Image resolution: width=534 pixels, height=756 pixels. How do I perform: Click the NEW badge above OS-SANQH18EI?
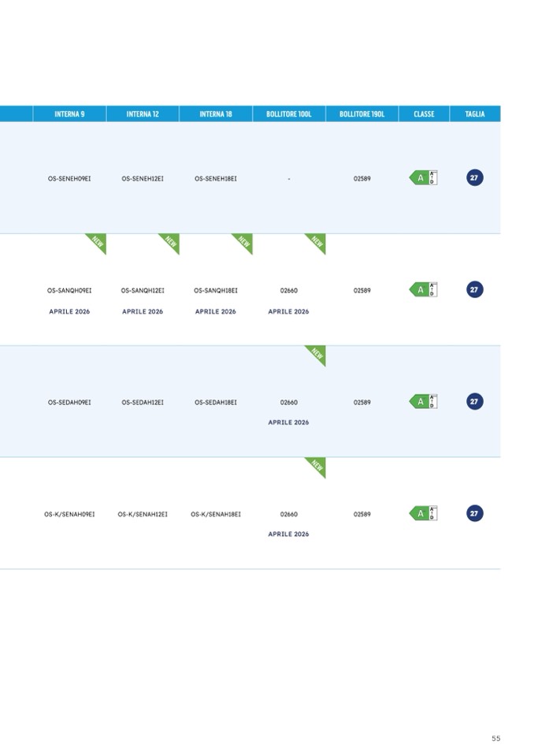click(x=244, y=241)
